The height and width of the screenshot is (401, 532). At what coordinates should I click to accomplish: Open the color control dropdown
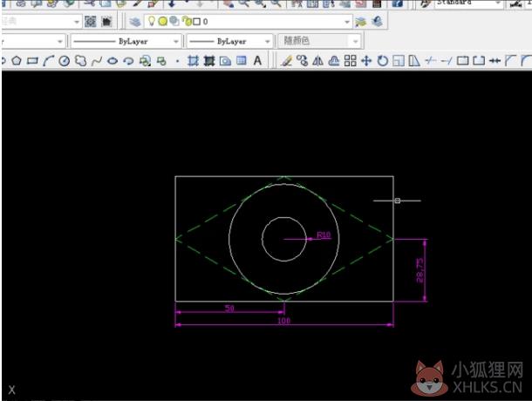coord(60,41)
